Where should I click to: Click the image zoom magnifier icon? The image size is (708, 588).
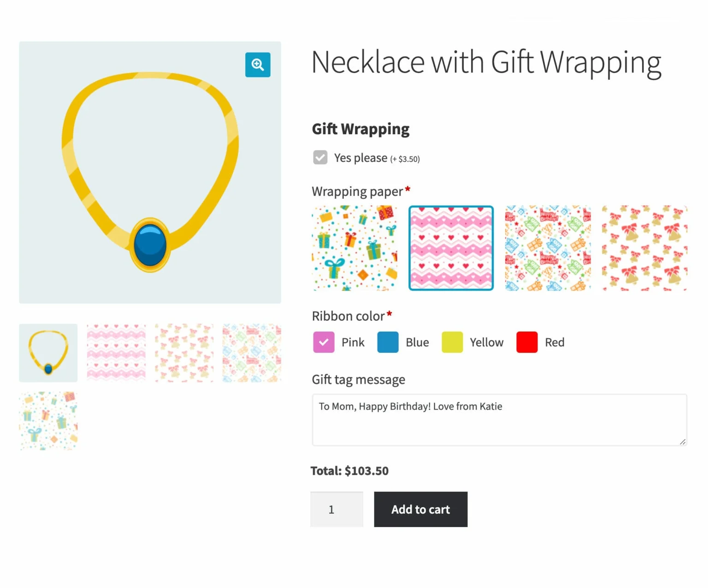pyautogui.click(x=258, y=65)
